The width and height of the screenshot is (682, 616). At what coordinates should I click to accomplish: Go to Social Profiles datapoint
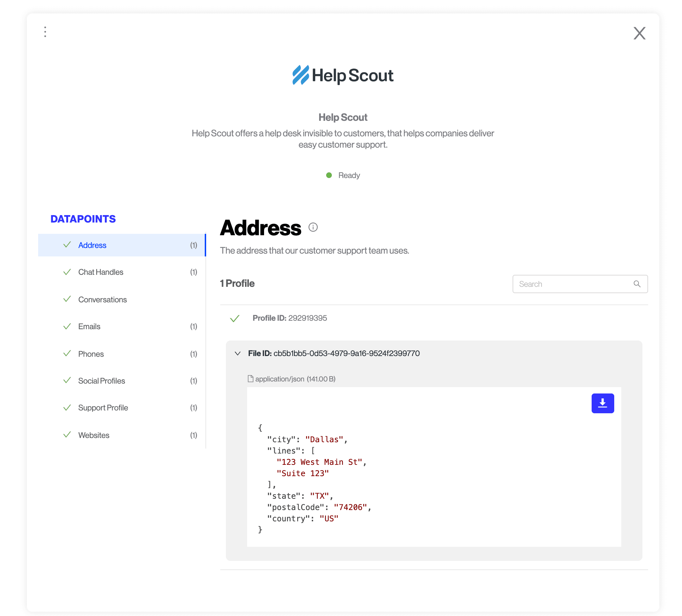click(102, 381)
